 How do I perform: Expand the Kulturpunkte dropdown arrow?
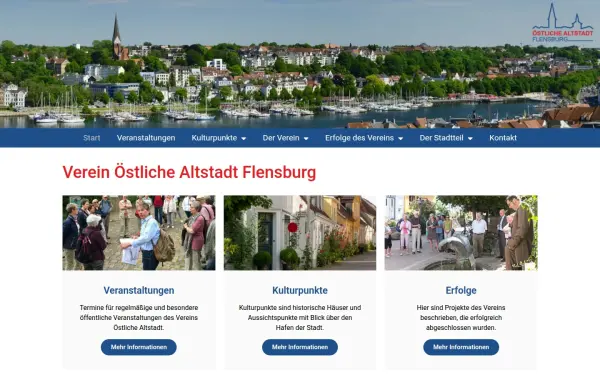tap(244, 139)
